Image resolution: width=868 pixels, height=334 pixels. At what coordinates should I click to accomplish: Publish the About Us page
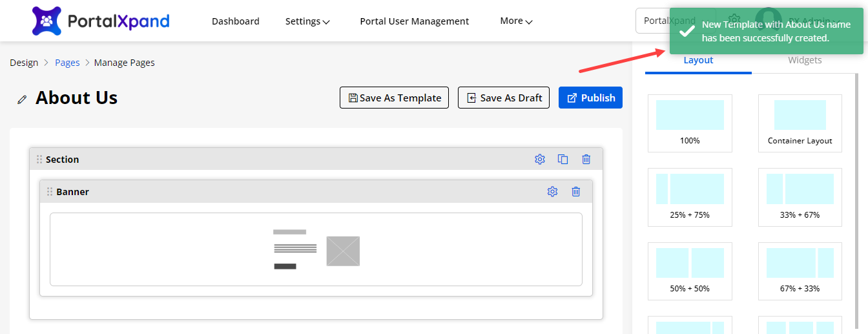[x=590, y=98]
